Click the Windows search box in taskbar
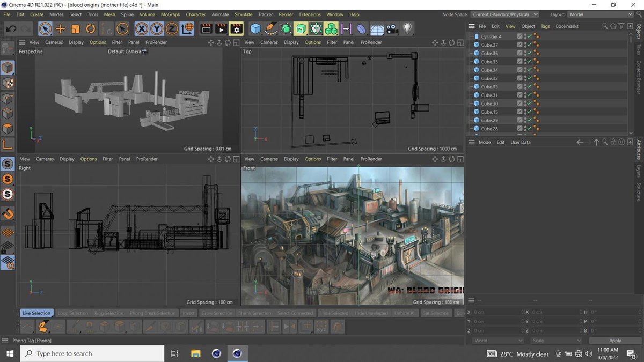Image resolution: width=644 pixels, height=362 pixels. point(92,353)
